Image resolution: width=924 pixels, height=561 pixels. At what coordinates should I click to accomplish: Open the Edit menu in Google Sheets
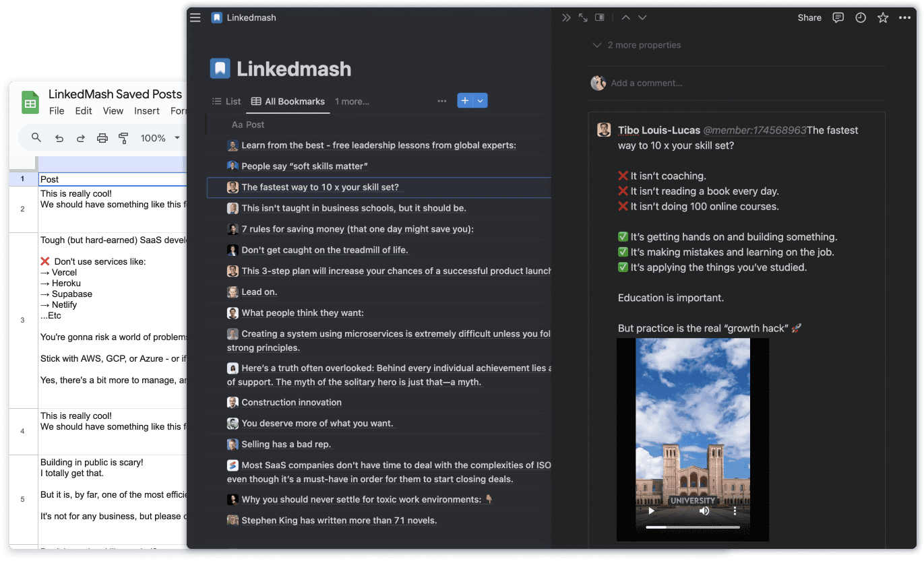[x=84, y=111]
